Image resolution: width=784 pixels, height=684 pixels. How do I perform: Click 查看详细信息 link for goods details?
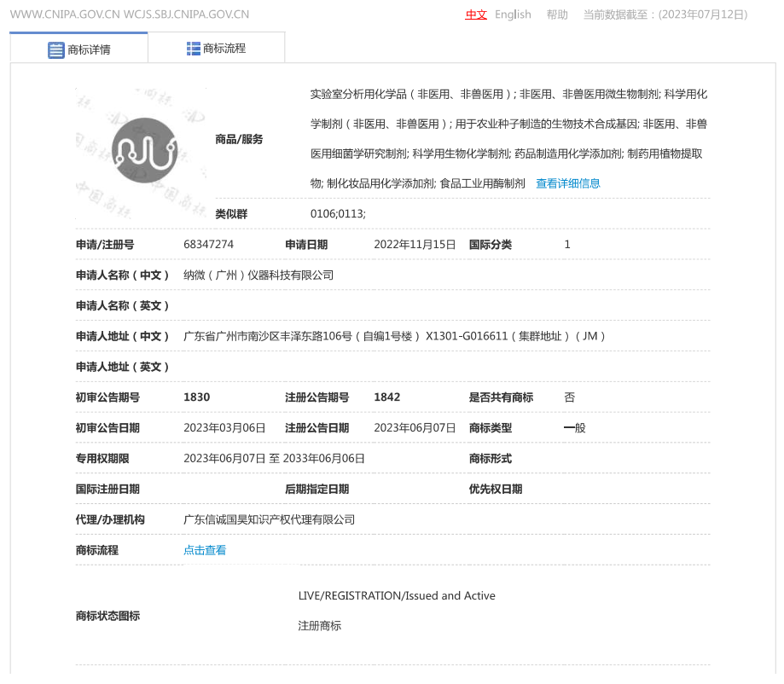pos(567,183)
